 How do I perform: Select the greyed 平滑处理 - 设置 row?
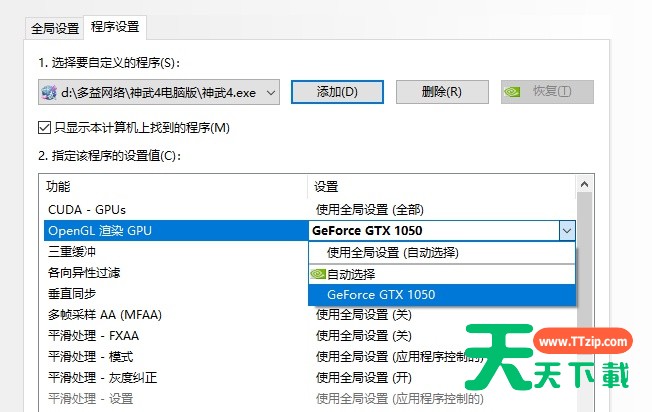click(310, 399)
